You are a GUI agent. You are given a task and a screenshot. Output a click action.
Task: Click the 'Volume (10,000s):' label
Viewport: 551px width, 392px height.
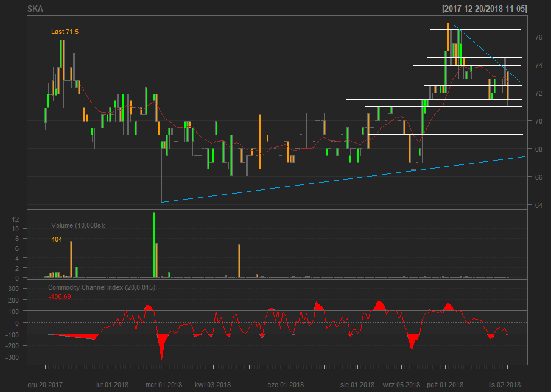[x=78, y=225]
